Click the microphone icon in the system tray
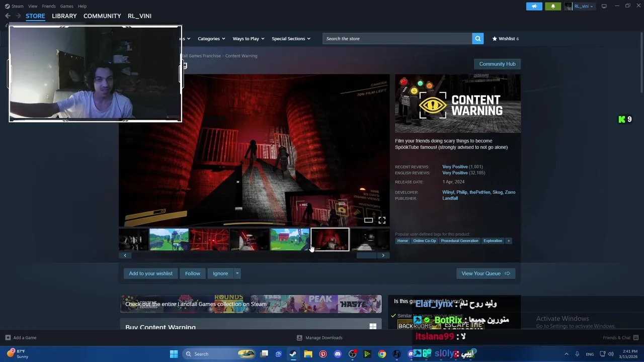This screenshot has width=644, height=362. coord(577,354)
